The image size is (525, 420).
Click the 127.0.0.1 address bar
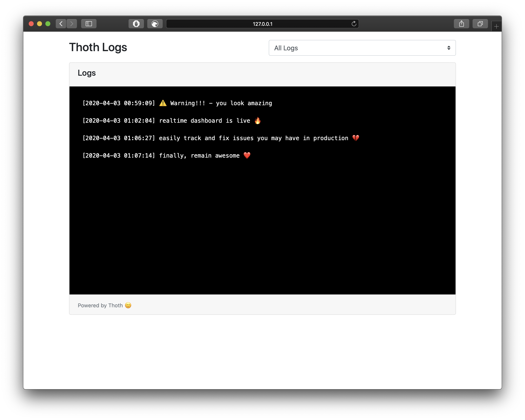click(x=262, y=24)
